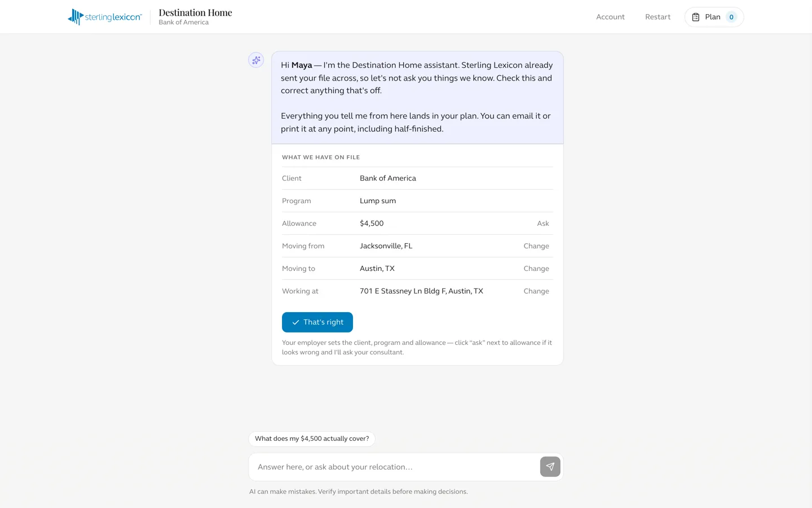The image size is (812, 508).
Task: Click the 701 E Stassney Ln address
Action: point(421,291)
